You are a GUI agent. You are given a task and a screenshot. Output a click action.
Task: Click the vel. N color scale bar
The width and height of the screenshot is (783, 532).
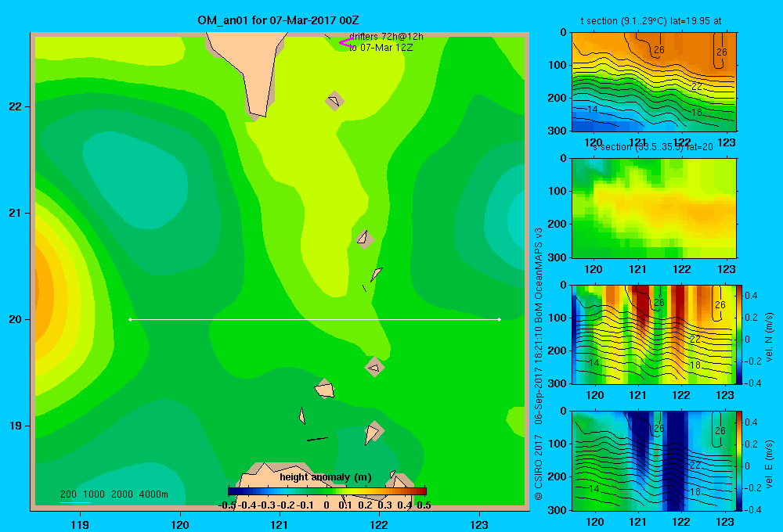(740, 334)
